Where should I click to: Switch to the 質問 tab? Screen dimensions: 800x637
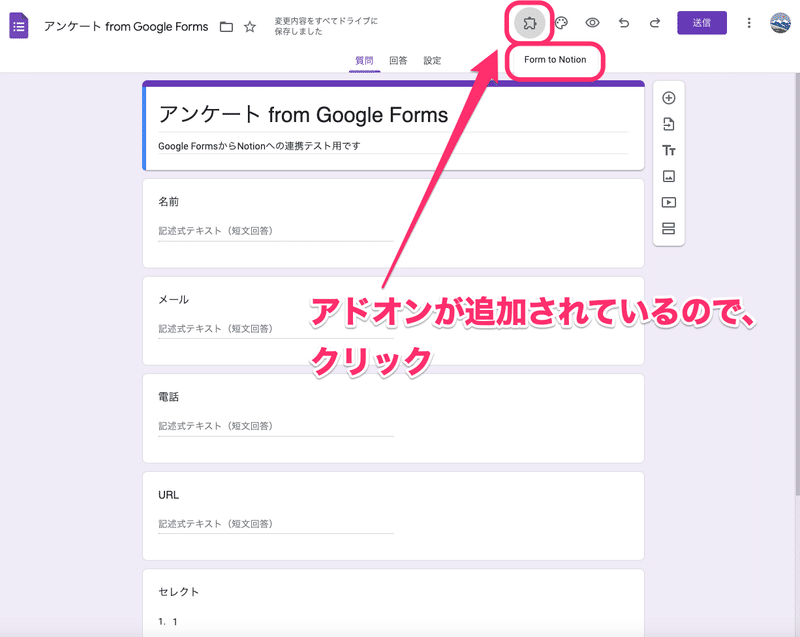364,61
